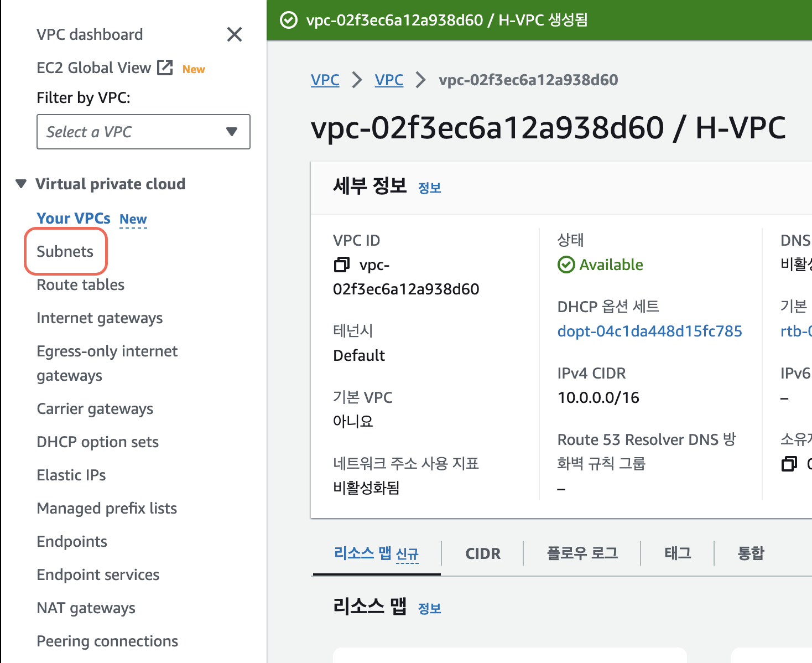Navigate to Endpoints
Screen dimensions: 812x663
(72, 541)
